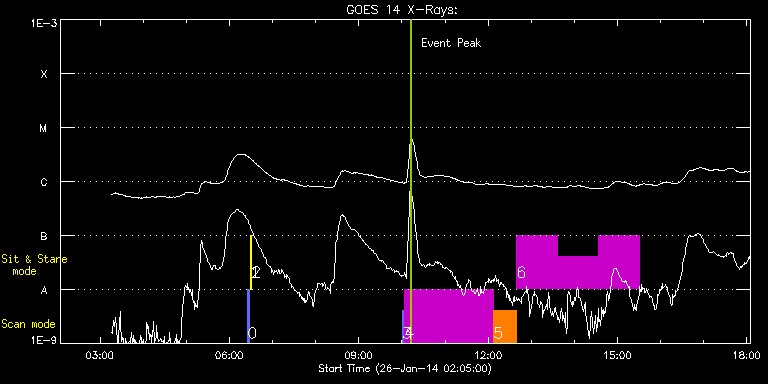
Task: Click the 'Event Peak' label
Action: coord(451,43)
